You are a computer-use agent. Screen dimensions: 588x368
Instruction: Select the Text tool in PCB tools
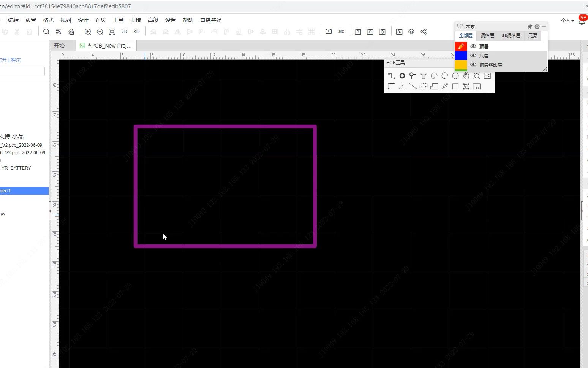coord(424,76)
